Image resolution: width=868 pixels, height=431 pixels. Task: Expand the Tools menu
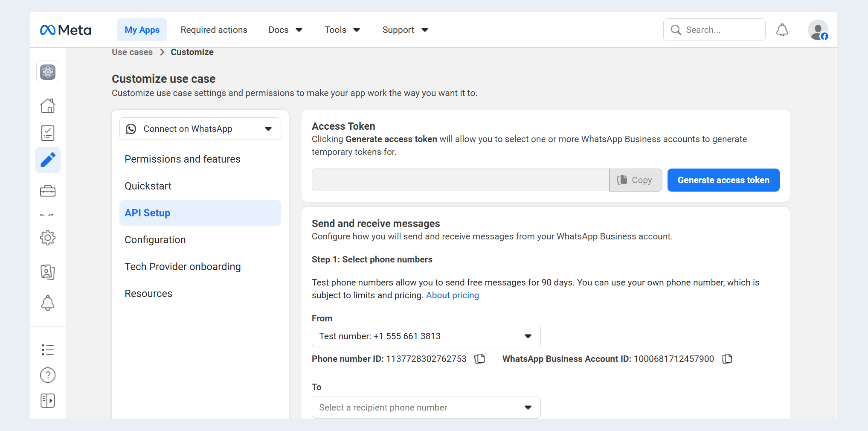tap(342, 30)
